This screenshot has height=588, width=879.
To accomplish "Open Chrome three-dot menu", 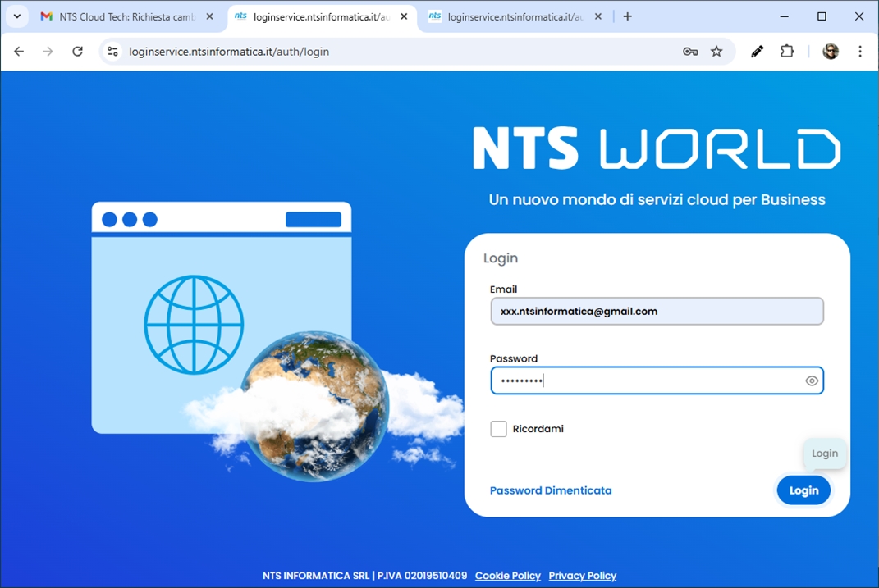I will [x=860, y=52].
